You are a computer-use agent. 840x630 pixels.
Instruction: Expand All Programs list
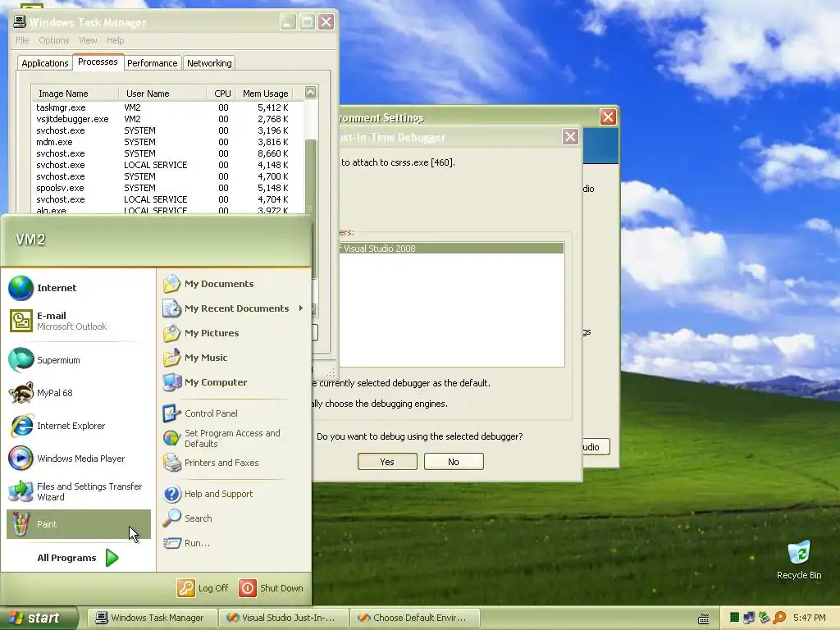[78, 558]
